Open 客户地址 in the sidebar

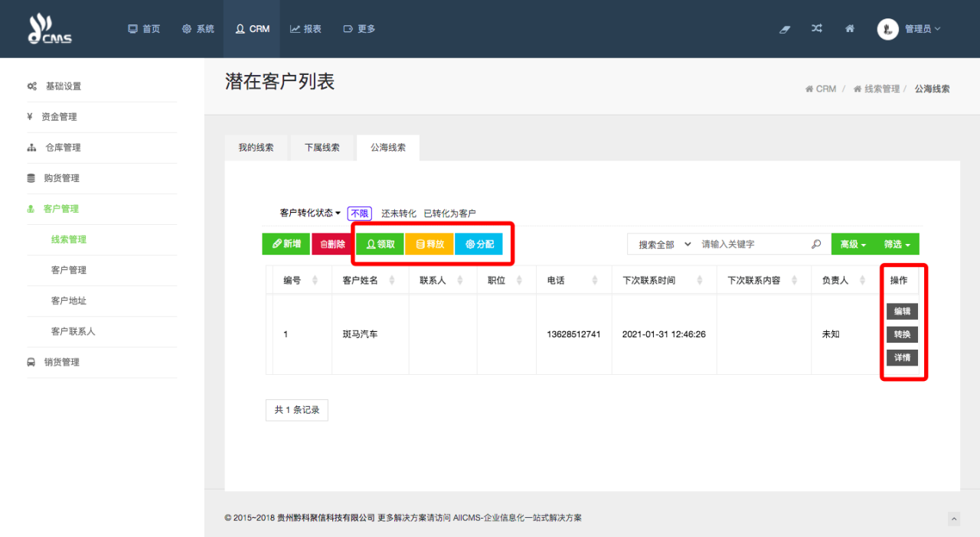click(69, 301)
